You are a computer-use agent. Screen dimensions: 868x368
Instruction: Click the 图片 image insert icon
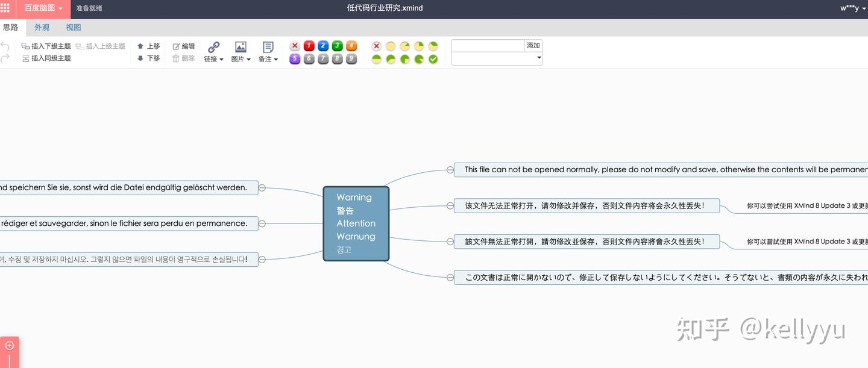coord(240,48)
